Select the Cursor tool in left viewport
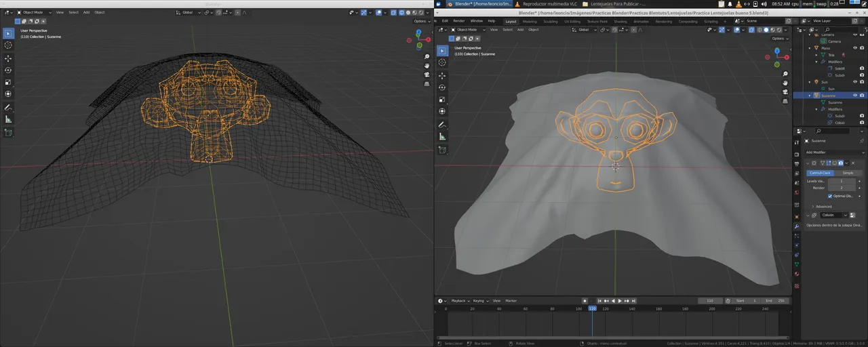 click(8, 45)
